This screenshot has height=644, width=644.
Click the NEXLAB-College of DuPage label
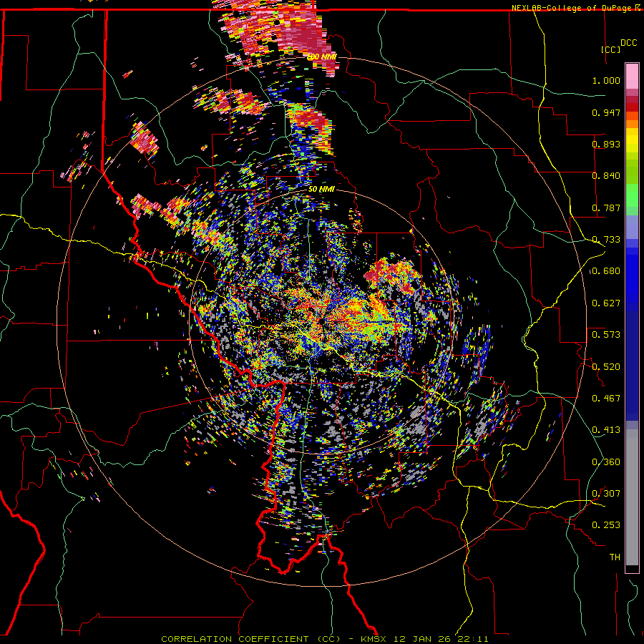tap(573, 8)
